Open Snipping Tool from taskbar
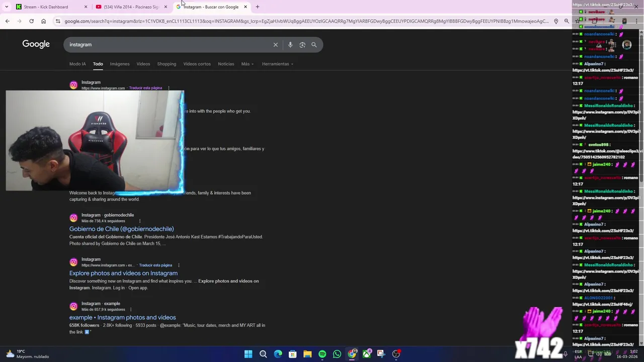 point(381,354)
